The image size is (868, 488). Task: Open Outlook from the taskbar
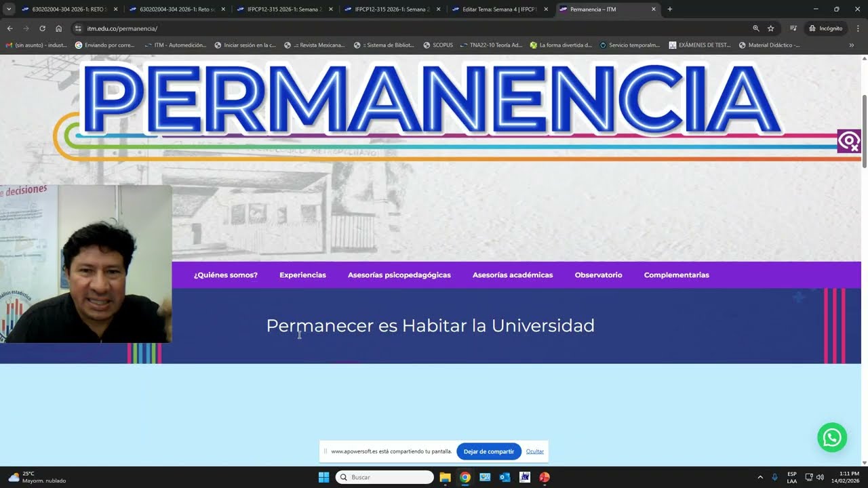click(x=505, y=477)
